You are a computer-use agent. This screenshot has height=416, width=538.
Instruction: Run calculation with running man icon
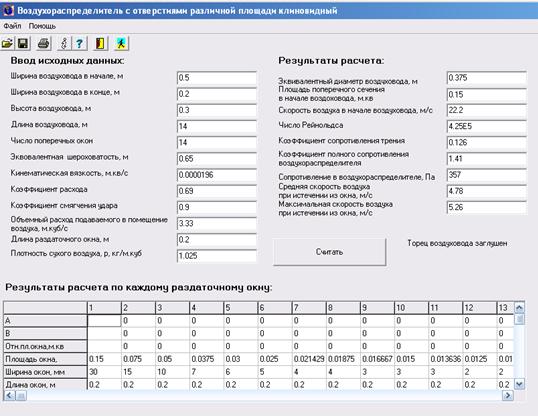(x=121, y=44)
